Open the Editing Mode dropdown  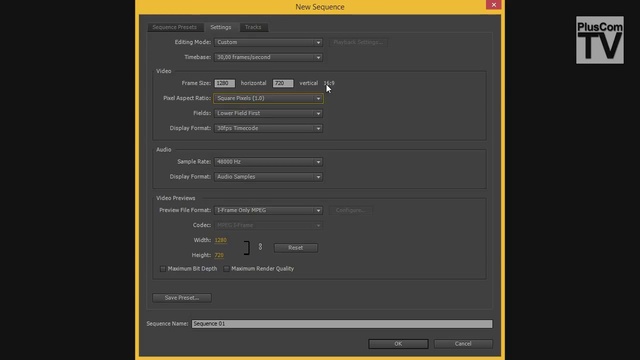(x=268, y=42)
